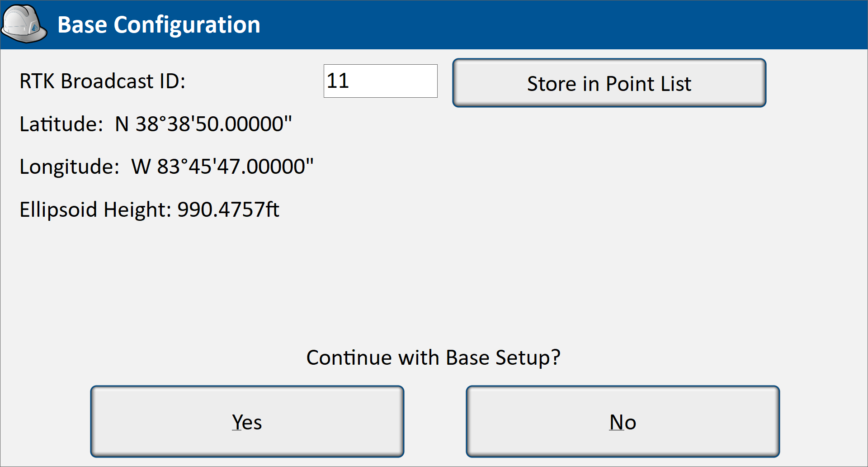Viewport: 868px width, 467px height.
Task: Click the Continue with Base Setup? prompt
Action: coord(433,357)
